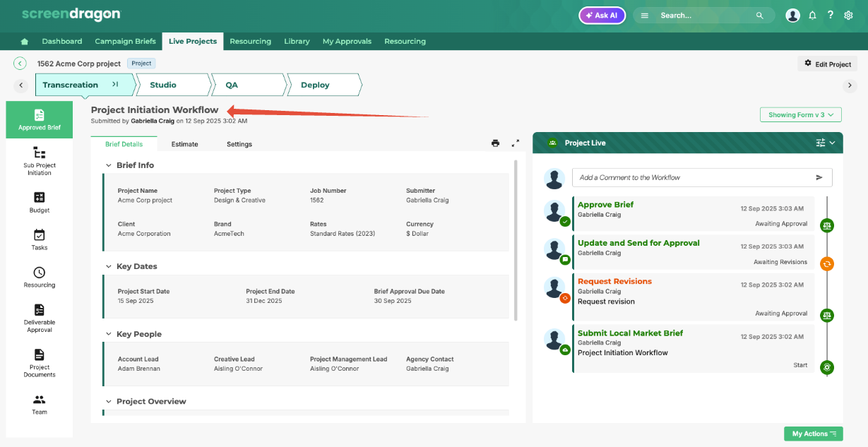The image size is (868, 447).
Task: Open Project Live filter settings dropdown
Action: tap(825, 143)
